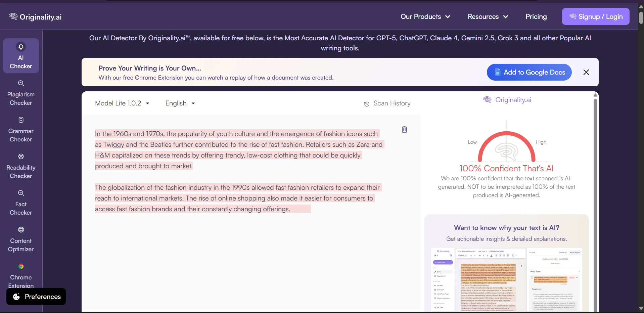Click the Add to Google Docs button
This screenshot has width=644, height=313.
[529, 72]
